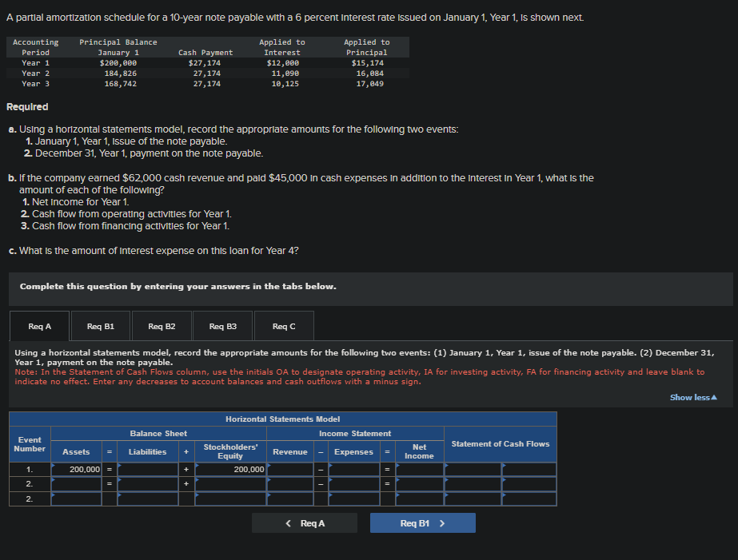Click the Assets cell in the Event 2 row
This screenshot has height=560, width=738.
click(77, 484)
